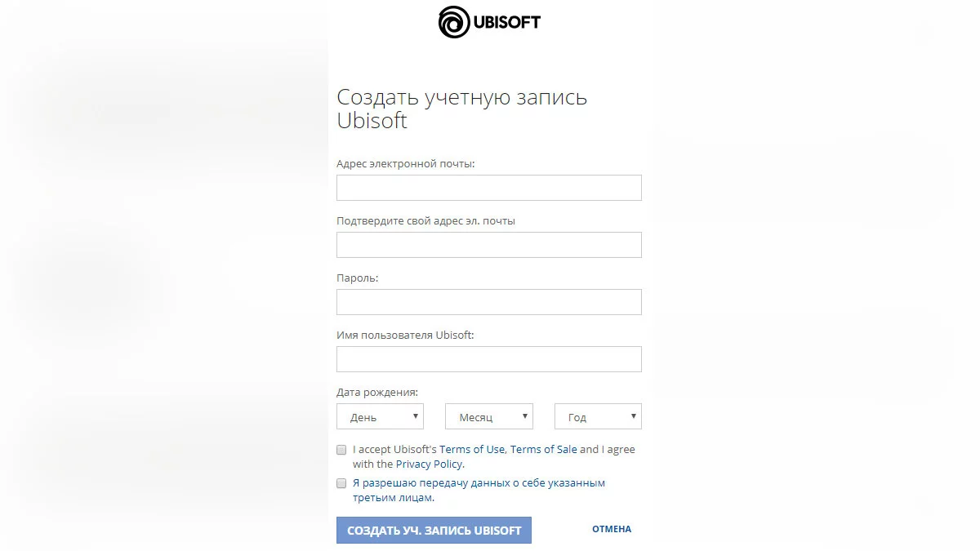This screenshot has width=980, height=551.
Task: Click the Ubisoft swirl logo icon
Action: pyautogui.click(x=454, y=22)
